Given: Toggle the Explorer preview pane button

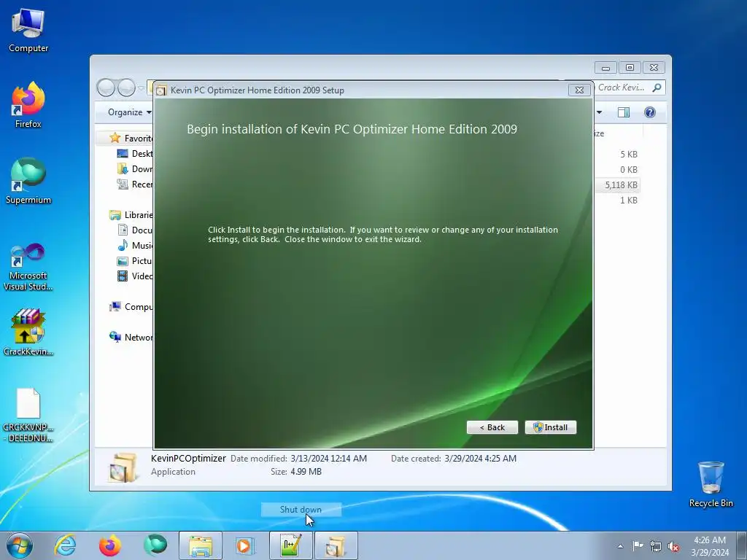Looking at the screenshot, I should (623, 112).
